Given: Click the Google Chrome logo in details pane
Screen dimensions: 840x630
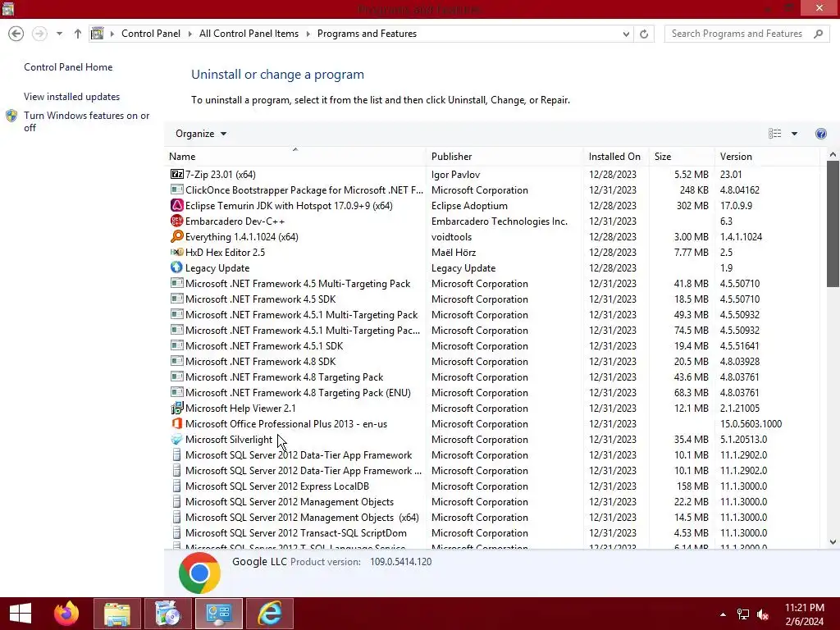Looking at the screenshot, I should click(199, 573).
